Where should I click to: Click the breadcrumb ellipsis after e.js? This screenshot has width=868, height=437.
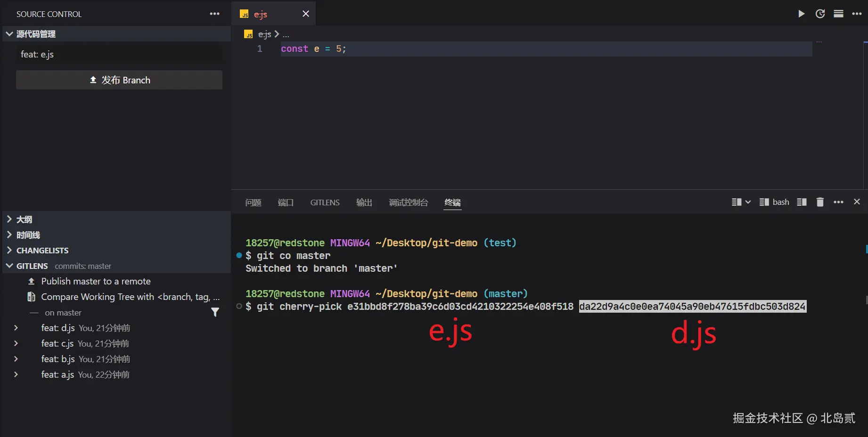(286, 35)
